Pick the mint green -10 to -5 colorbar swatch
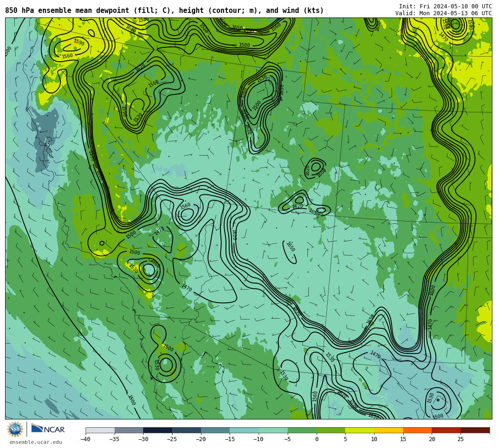 click(x=273, y=430)
